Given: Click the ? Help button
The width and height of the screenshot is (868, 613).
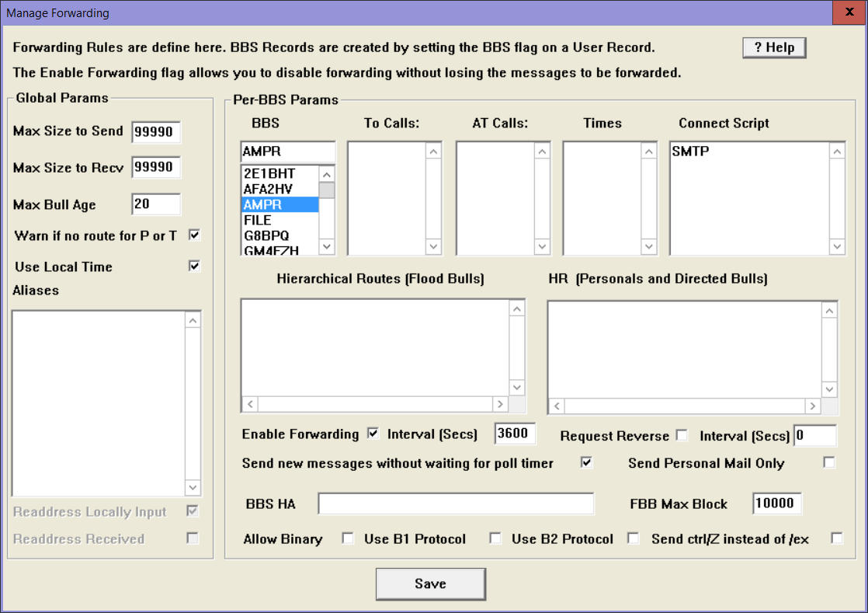Looking at the screenshot, I should pos(774,47).
